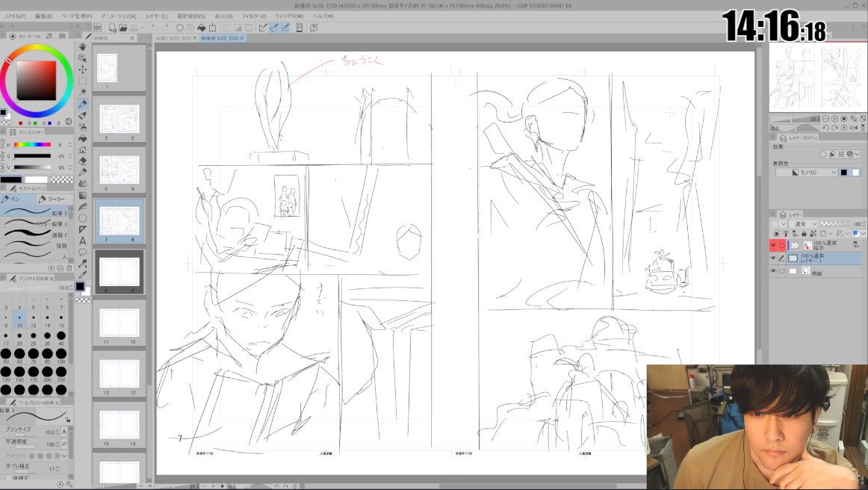Click the Undo arrow in toolbar

pyautogui.click(x=155, y=27)
